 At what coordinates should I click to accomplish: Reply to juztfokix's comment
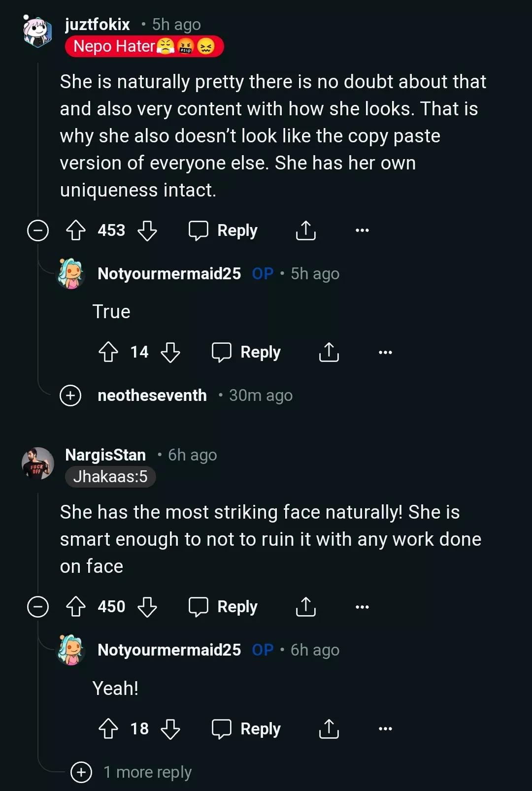pyautogui.click(x=223, y=230)
